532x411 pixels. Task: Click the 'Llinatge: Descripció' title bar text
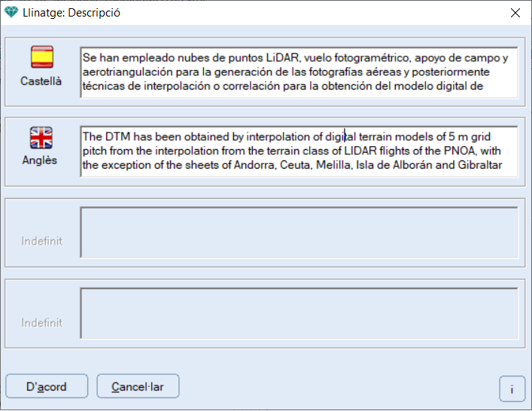71,13
